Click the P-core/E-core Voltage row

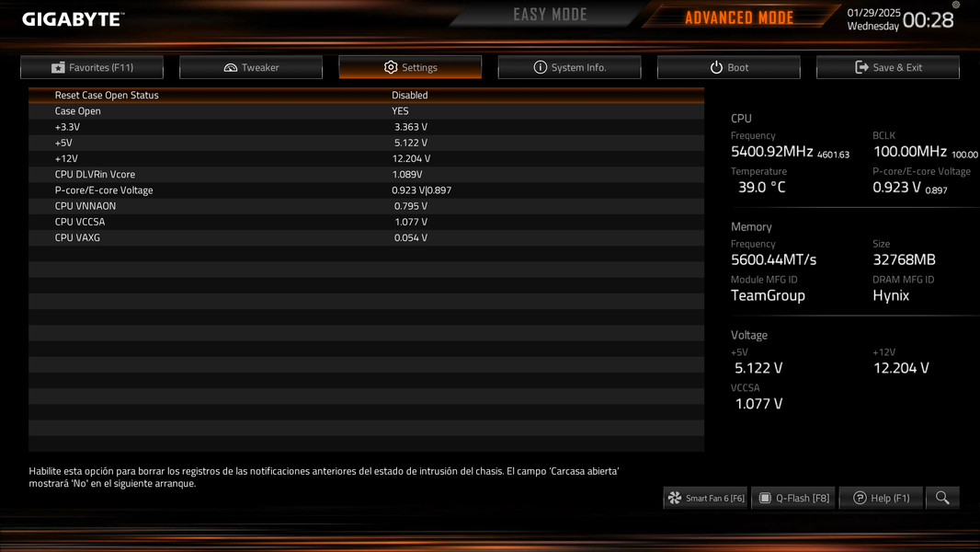366,190
